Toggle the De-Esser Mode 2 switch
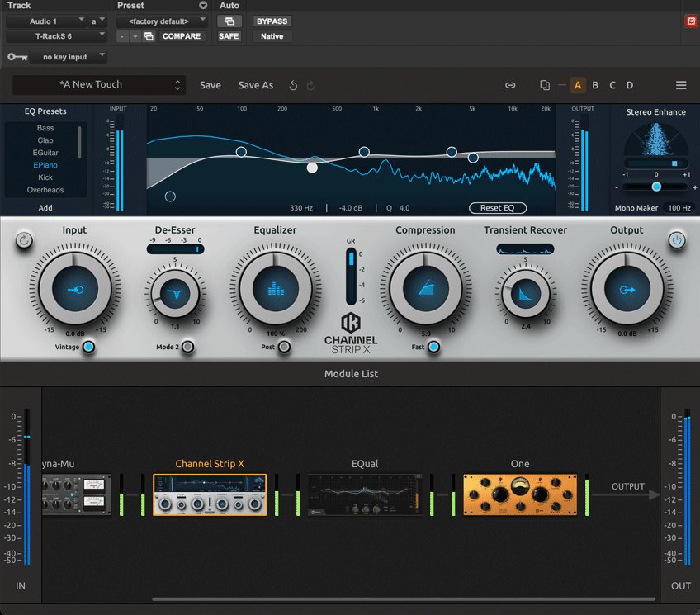The image size is (700, 615). click(x=188, y=348)
